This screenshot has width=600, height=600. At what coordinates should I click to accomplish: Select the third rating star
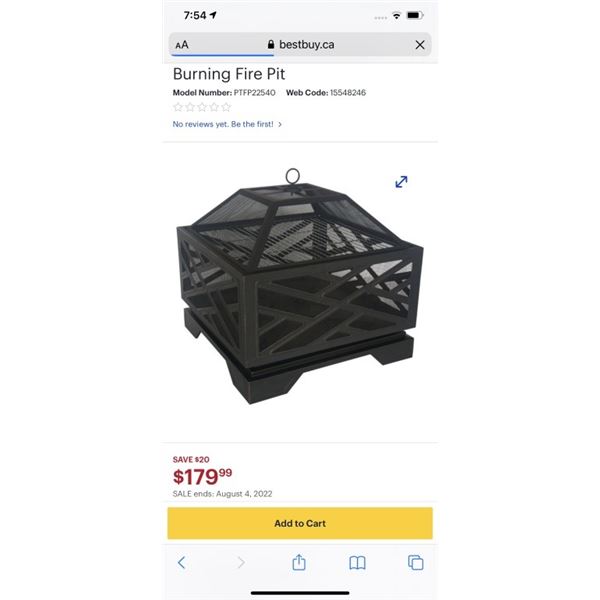202,107
